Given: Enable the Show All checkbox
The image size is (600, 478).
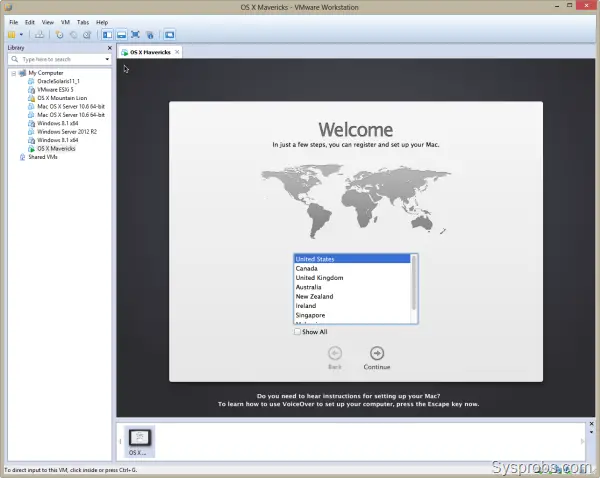Looking at the screenshot, I should (297, 332).
